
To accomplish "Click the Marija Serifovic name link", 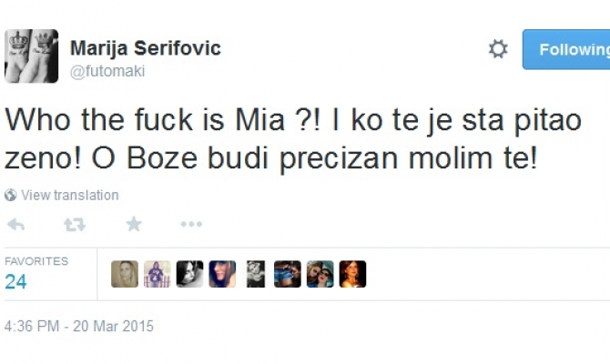I will (x=145, y=47).
